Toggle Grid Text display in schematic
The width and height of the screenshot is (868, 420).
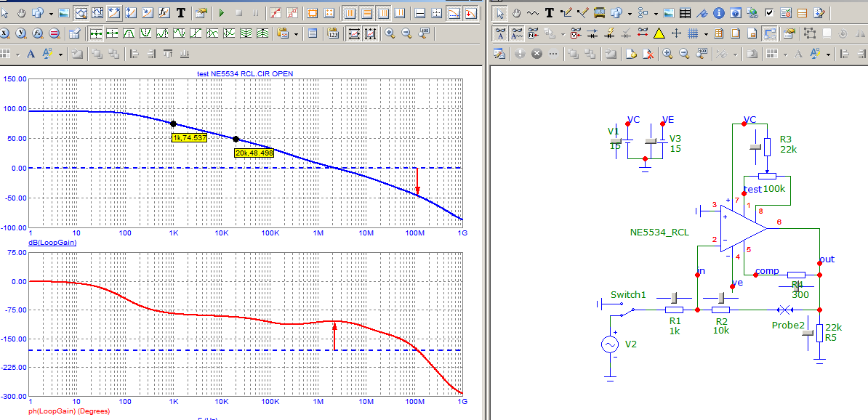click(500, 33)
